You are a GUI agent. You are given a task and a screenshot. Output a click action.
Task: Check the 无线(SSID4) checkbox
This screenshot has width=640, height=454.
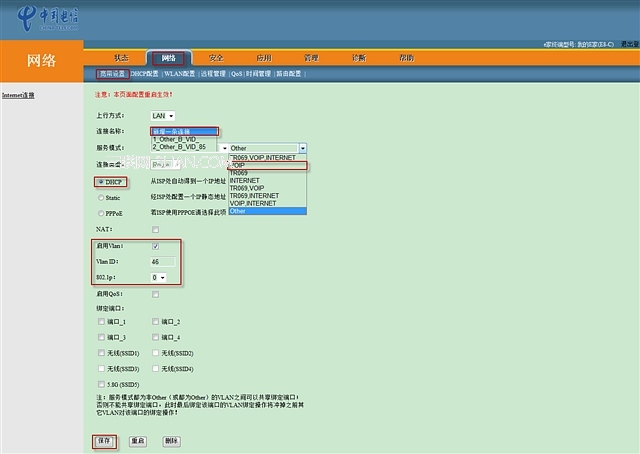[156, 369]
